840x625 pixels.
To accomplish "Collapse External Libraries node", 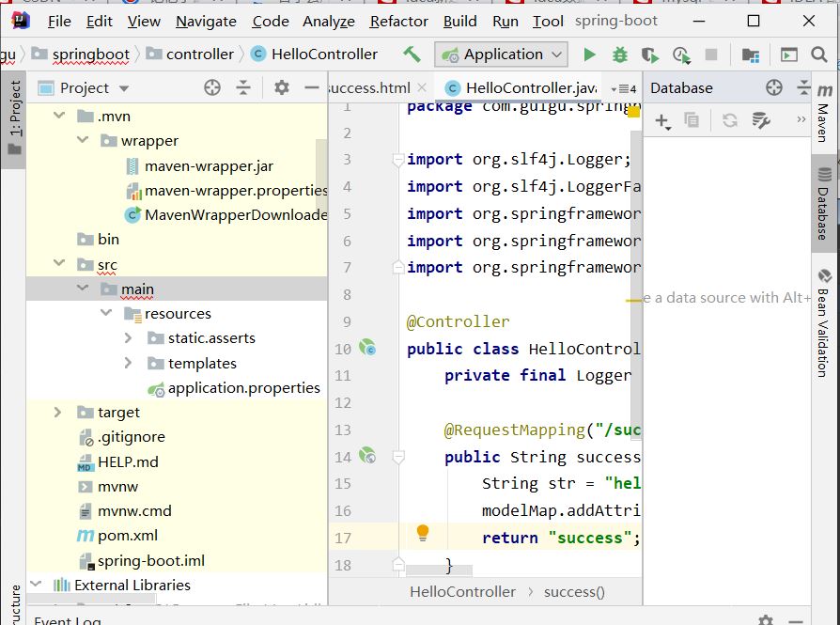I will tap(36, 584).
